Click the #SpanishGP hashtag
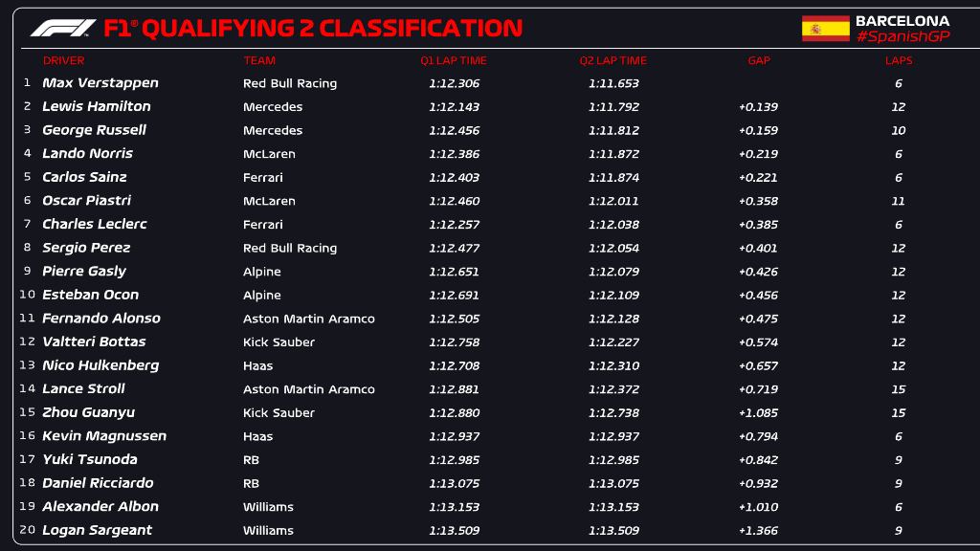Image resolution: width=980 pixels, height=551 pixels. (902, 36)
